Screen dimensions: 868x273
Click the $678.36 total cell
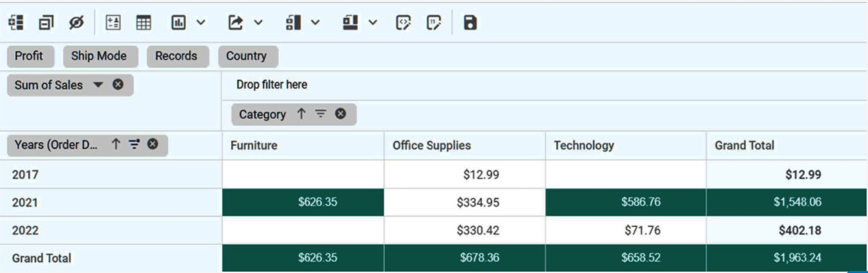[x=465, y=259]
